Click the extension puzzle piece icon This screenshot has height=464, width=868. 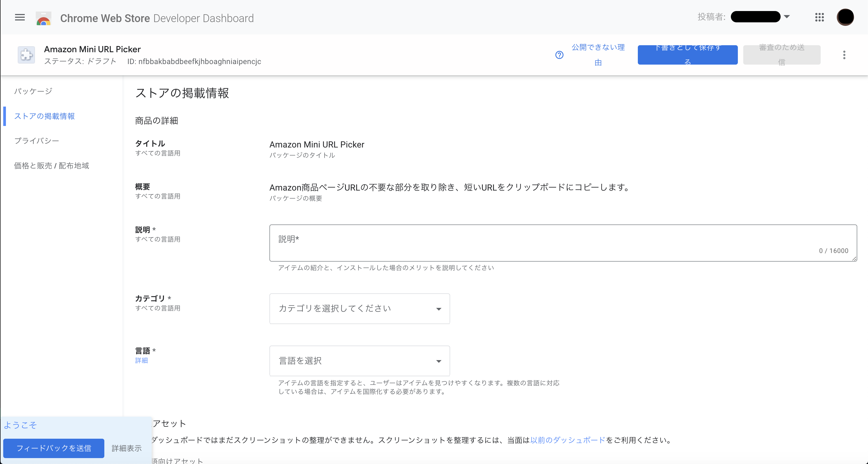coord(26,55)
